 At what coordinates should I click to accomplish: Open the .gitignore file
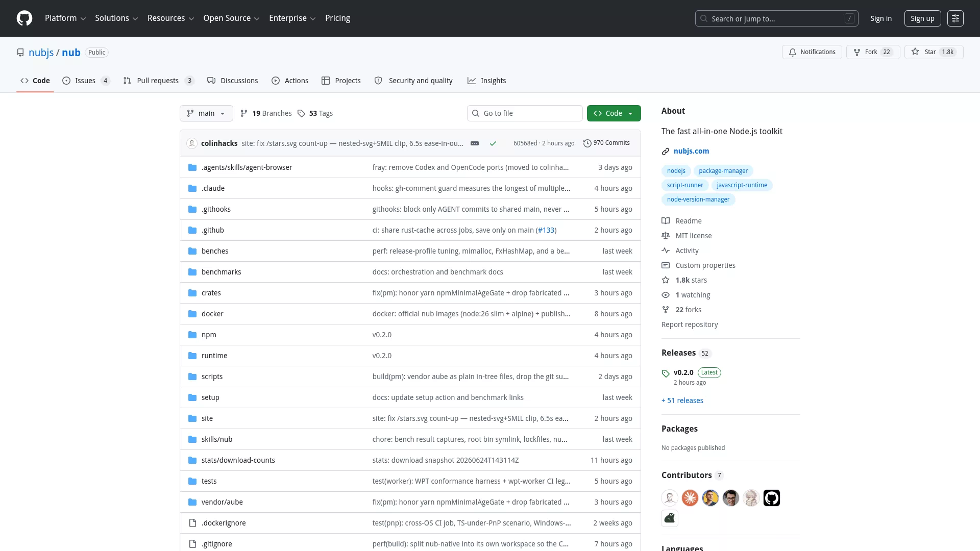click(216, 544)
